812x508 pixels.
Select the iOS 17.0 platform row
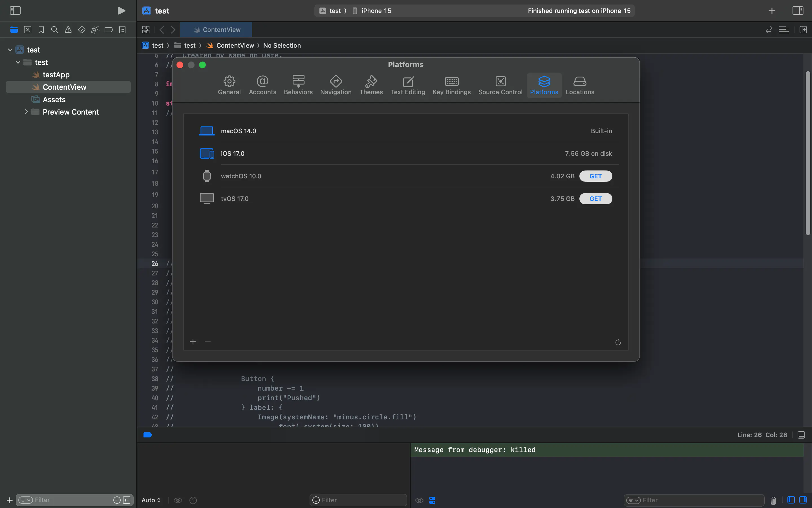click(406, 154)
